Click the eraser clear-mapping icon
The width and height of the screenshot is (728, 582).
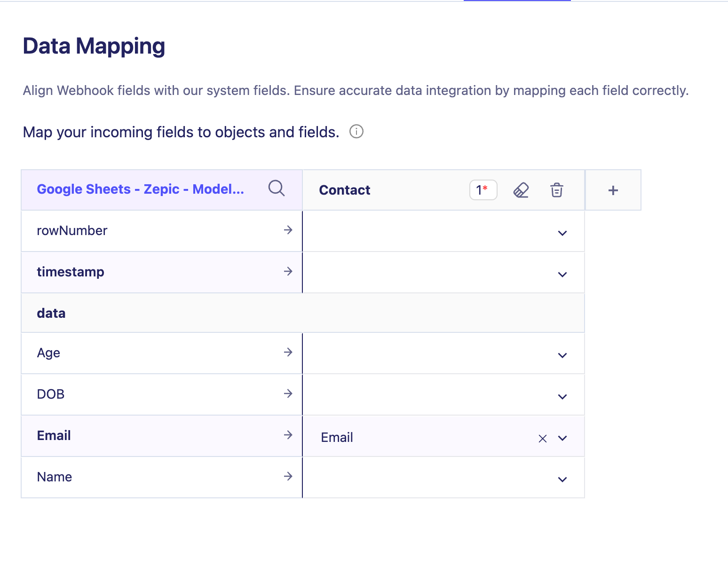point(521,190)
